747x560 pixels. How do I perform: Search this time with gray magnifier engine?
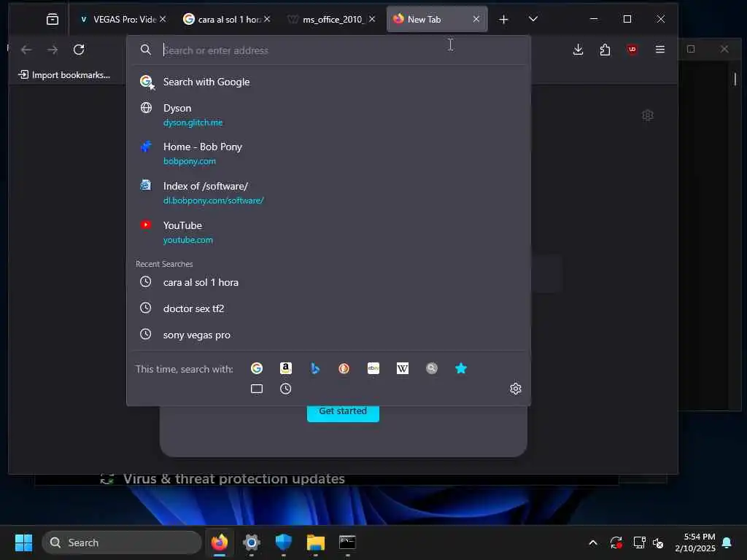tap(432, 368)
